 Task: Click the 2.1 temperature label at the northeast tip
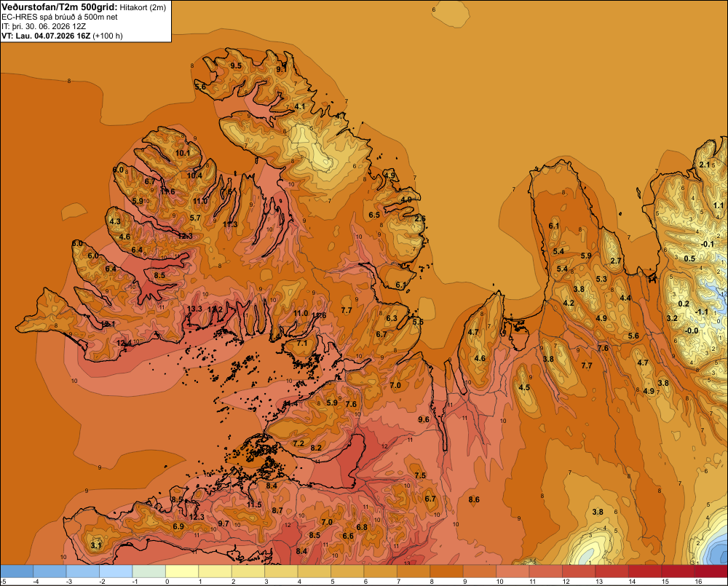pos(705,165)
